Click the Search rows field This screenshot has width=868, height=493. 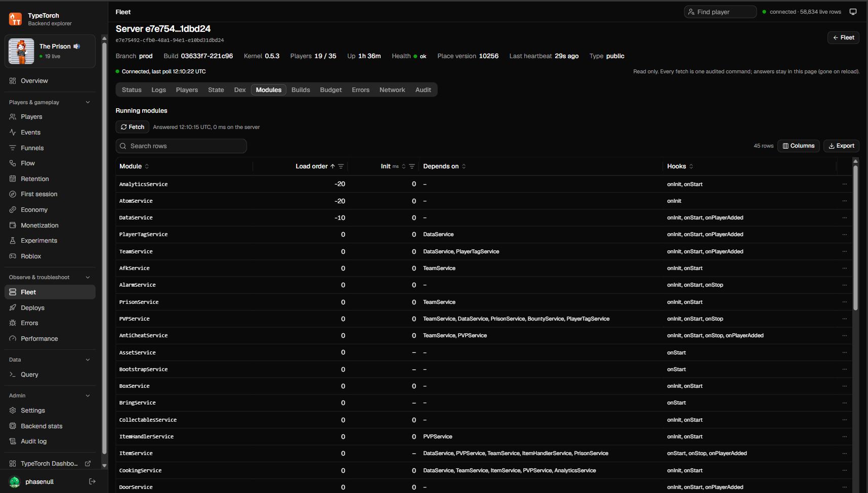tap(181, 146)
